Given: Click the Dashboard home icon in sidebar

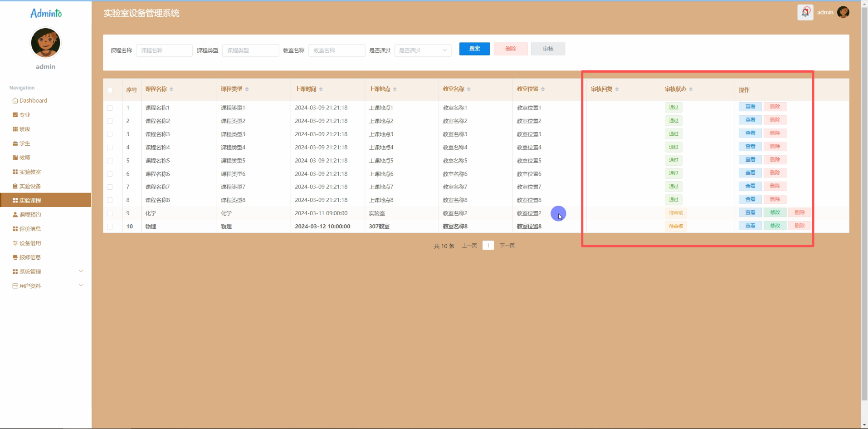Looking at the screenshot, I should click(x=15, y=101).
